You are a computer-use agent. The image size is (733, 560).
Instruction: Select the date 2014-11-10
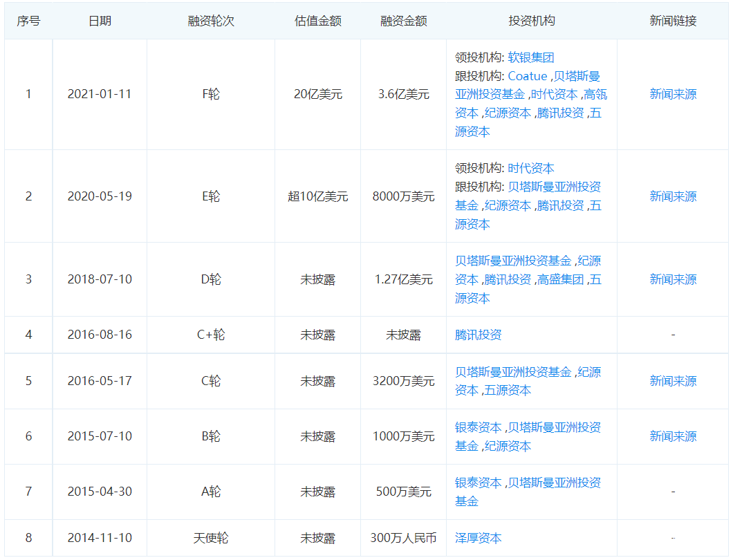point(100,538)
